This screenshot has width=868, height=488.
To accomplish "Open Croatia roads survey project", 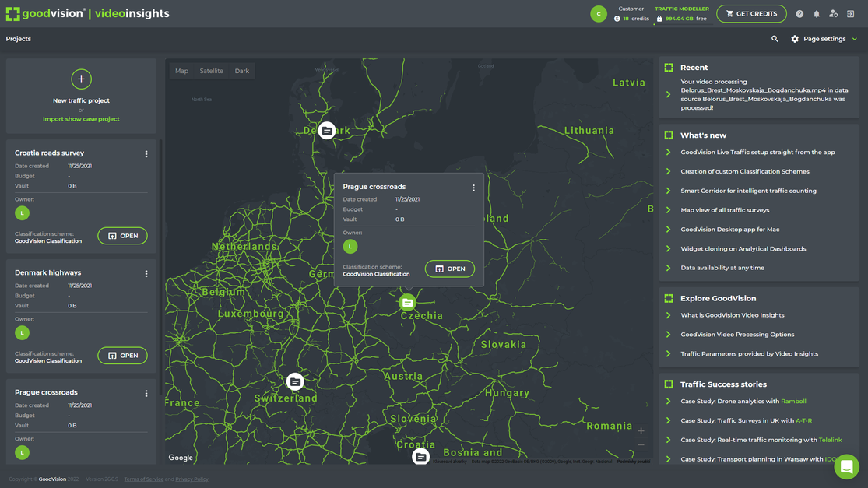I will pos(122,236).
